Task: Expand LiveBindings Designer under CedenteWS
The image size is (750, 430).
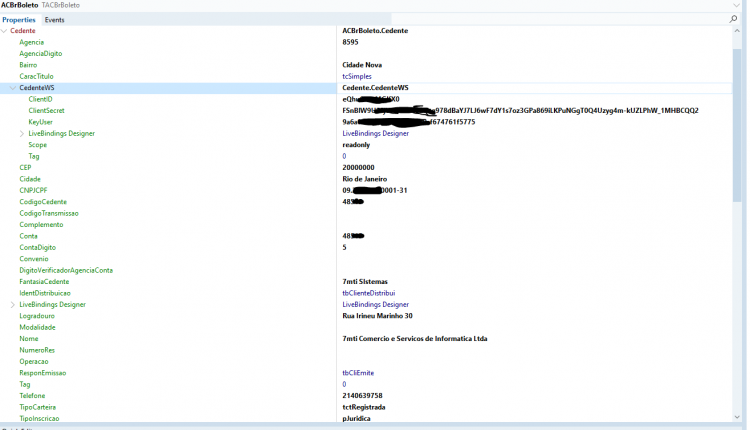Action: [x=22, y=133]
